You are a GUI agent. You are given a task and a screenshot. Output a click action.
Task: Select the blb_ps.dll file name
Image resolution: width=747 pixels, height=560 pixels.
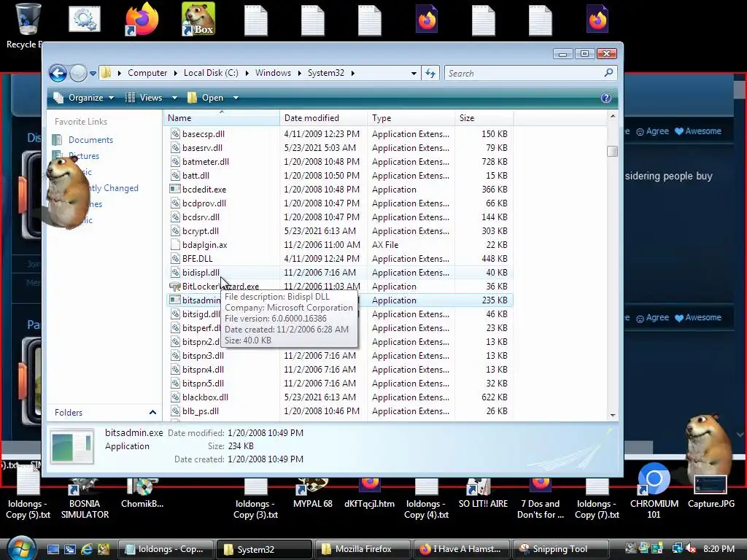(x=201, y=411)
